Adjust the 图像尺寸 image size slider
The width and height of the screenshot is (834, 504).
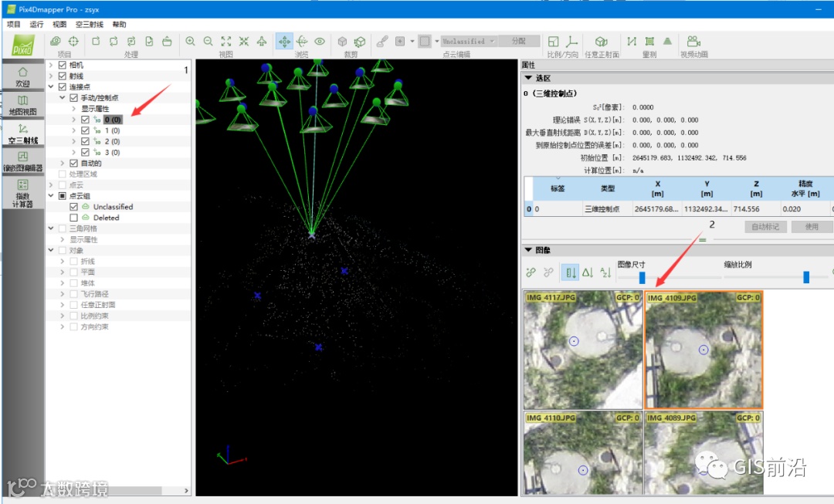(x=642, y=277)
